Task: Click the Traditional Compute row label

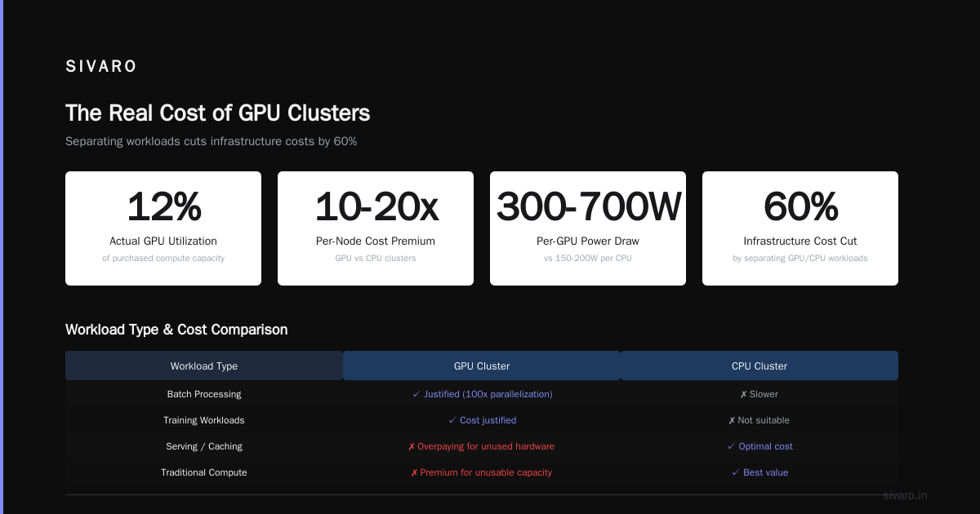Action: point(204,472)
